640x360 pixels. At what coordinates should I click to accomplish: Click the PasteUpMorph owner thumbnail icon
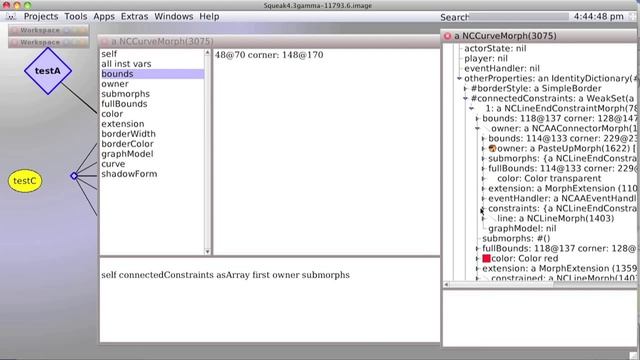pyautogui.click(x=492, y=149)
